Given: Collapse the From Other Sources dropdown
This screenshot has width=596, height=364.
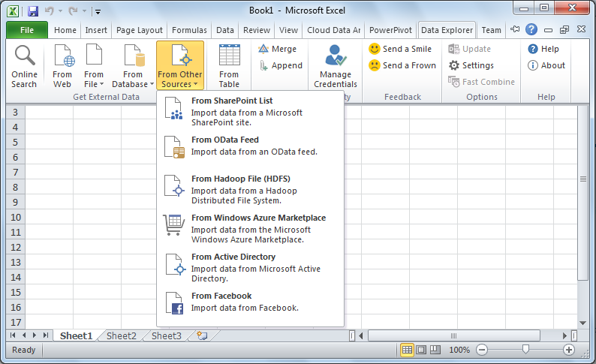Looking at the screenshot, I should click(x=180, y=66).
